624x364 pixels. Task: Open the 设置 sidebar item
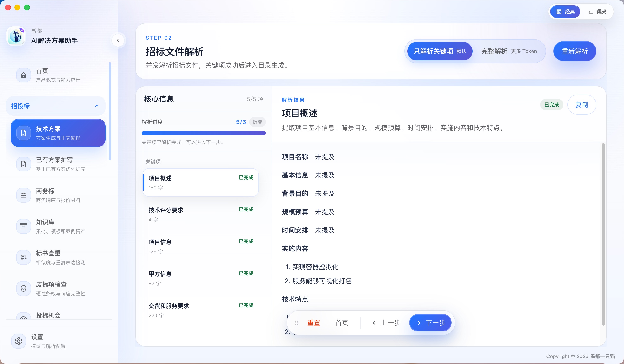pos(58,341)
